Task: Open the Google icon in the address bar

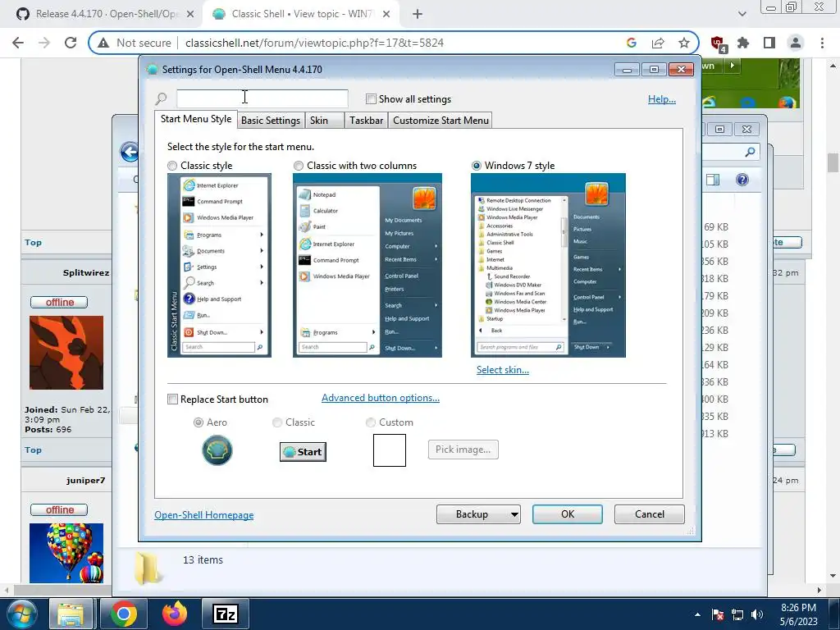Action: [x=632, y=43]
